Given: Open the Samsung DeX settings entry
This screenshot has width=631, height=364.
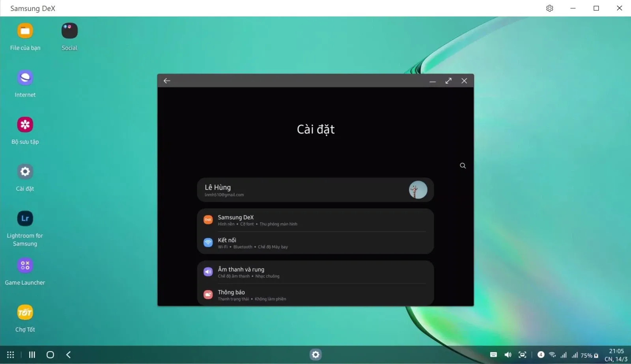Looking at the screenshot, I should [315, 220].
